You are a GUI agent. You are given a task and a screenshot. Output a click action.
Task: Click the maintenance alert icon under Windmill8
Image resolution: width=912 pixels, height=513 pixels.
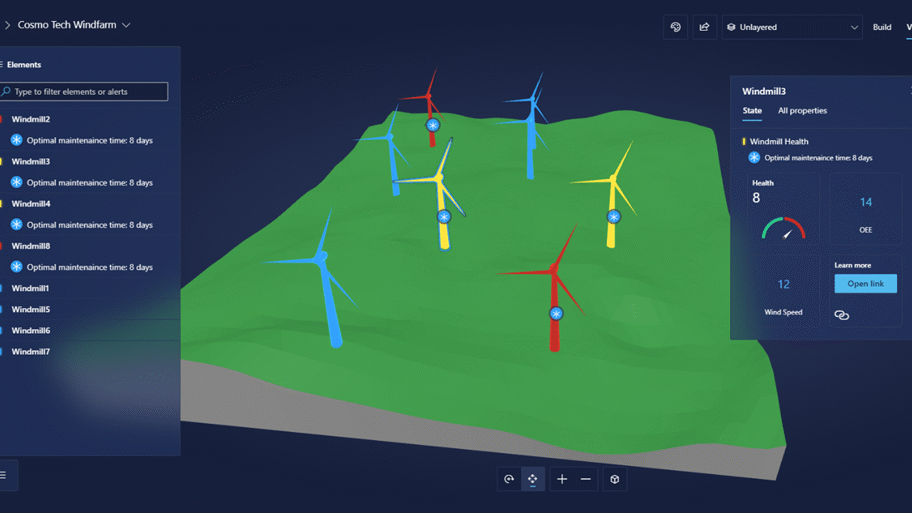(16, 267)
